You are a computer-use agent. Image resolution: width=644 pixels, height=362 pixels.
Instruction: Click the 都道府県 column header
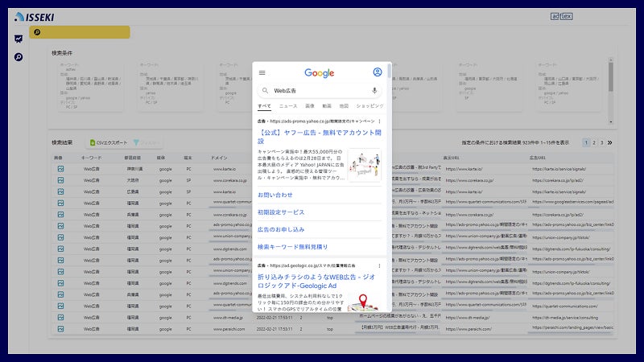click(x=133, y=158)
